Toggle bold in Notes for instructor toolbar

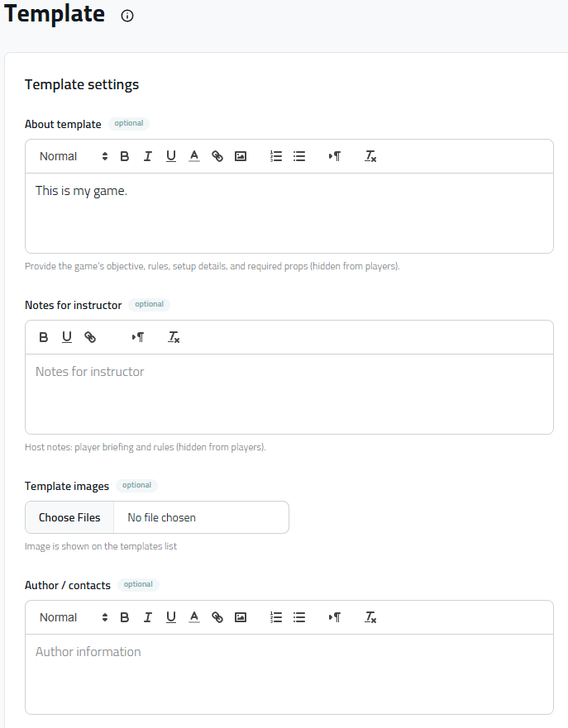tap(44, 337)
